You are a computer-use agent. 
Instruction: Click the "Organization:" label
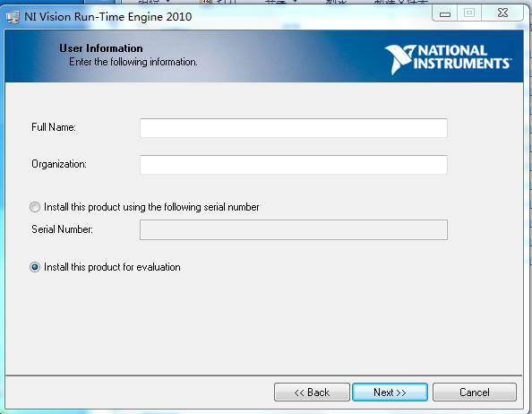point(59,164)
